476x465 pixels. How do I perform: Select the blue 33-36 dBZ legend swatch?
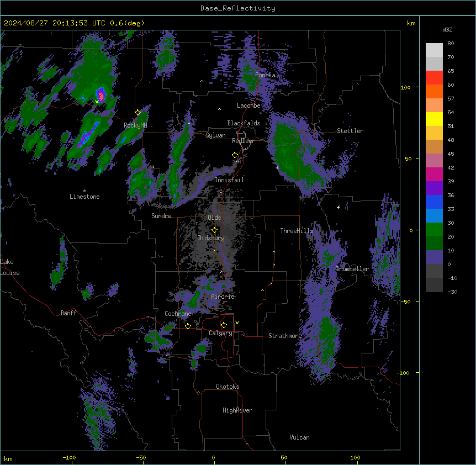tap(434, 202)
